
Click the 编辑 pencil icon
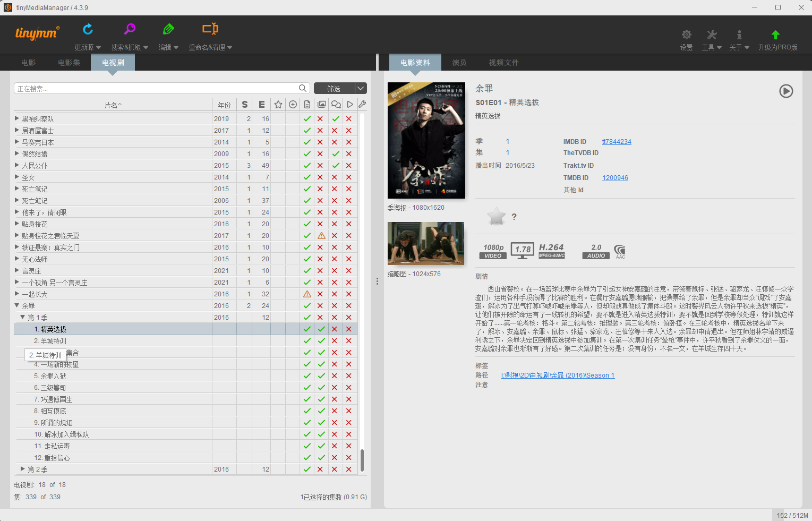pos(168,29)
